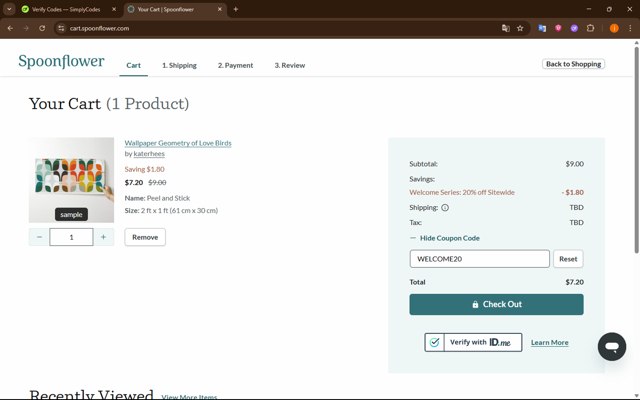Open Wallpaper Geometry of Love Birds link
Image resolution: width=640 pixels, height=400 pixels.
[x=178, y=143]
